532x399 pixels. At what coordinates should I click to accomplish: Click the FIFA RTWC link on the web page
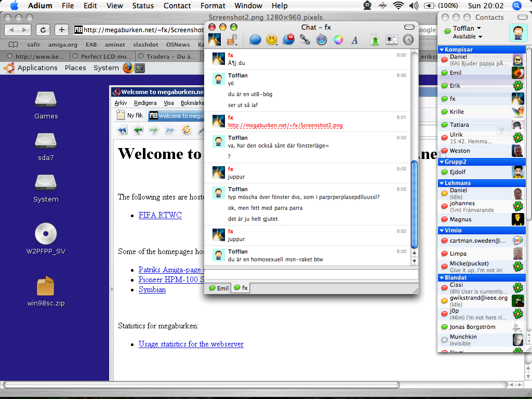pyautogui.click(x=160, y=215)
